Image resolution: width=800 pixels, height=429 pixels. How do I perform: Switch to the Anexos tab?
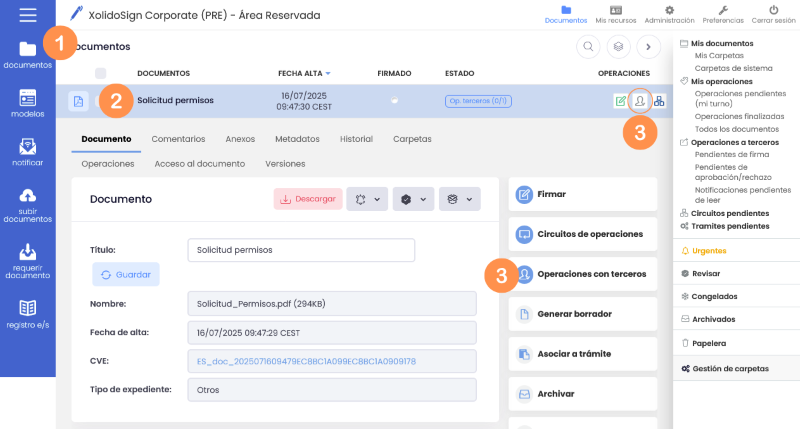click(x=240, y=139)
